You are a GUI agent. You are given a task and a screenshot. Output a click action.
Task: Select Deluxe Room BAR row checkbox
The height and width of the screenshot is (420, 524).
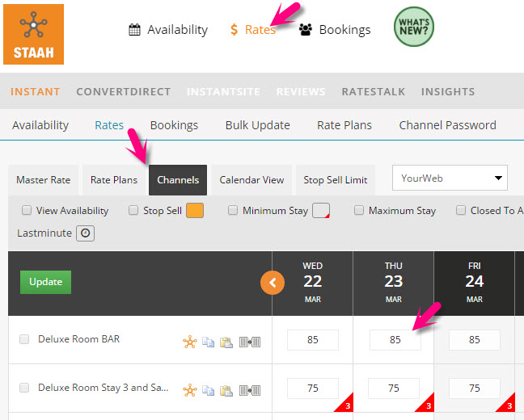tap(24, 339)
